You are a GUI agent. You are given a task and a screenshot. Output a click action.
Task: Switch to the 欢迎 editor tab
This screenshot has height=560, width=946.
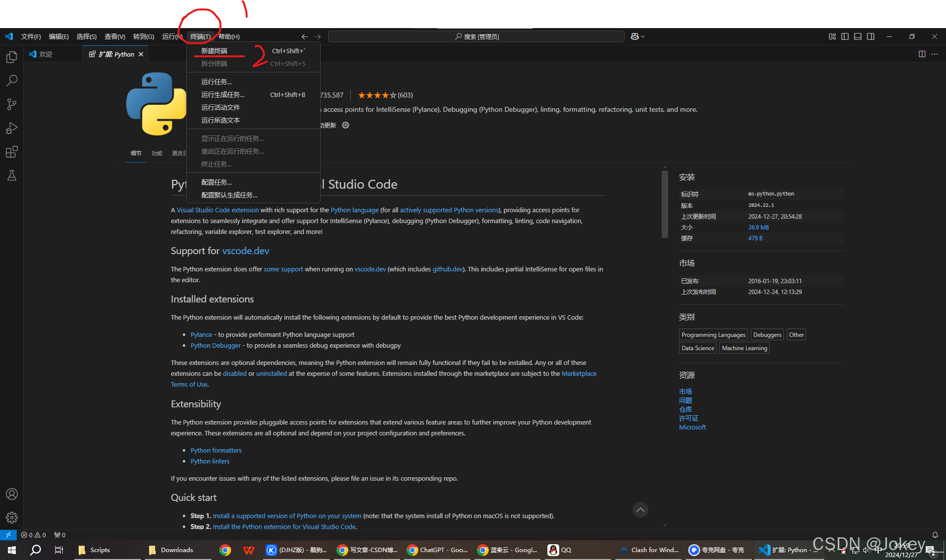pyautogui.click(x=53, y=54)
